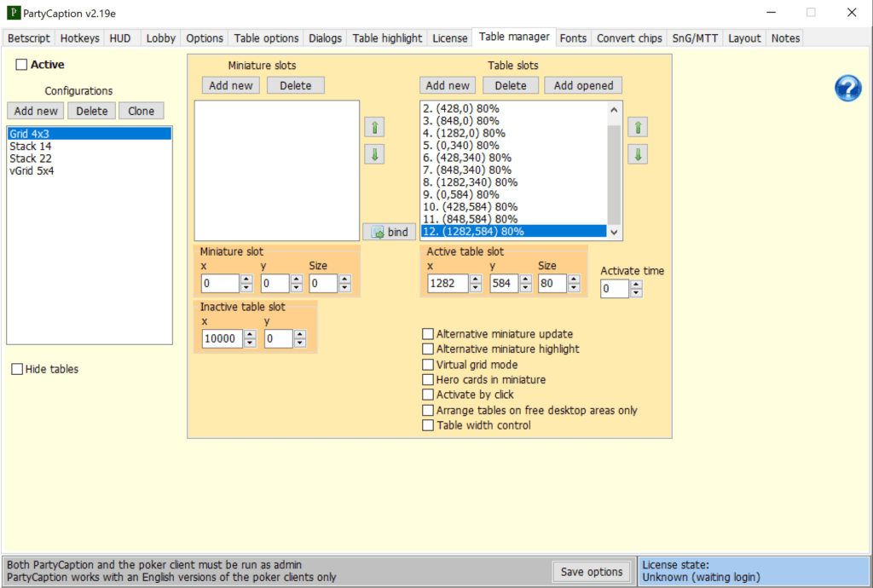Image resolution: width=873 pixels, height=588 pixels.
Task: Enable Activate by click option
Action: (428, 395)
